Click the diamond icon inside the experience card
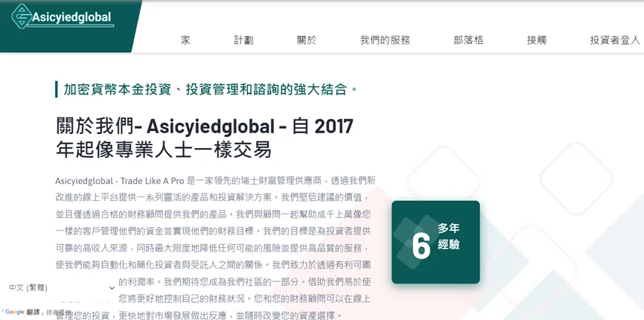 point(415,240)
